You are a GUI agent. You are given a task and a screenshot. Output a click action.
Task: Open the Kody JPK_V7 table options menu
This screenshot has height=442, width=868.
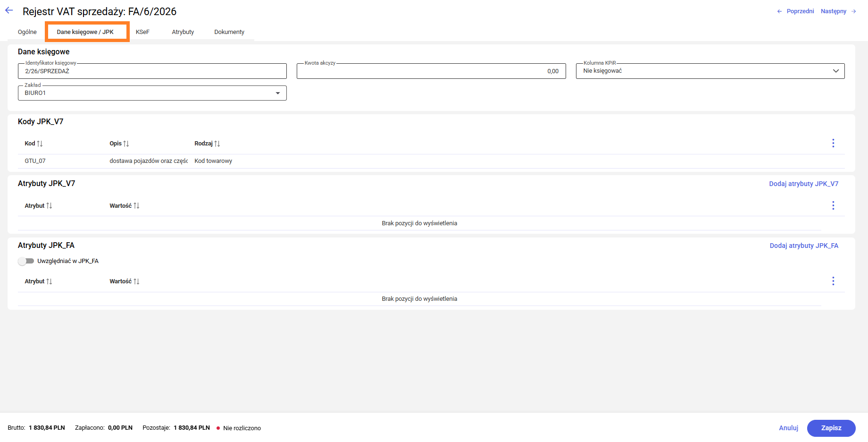pos(833,143)
